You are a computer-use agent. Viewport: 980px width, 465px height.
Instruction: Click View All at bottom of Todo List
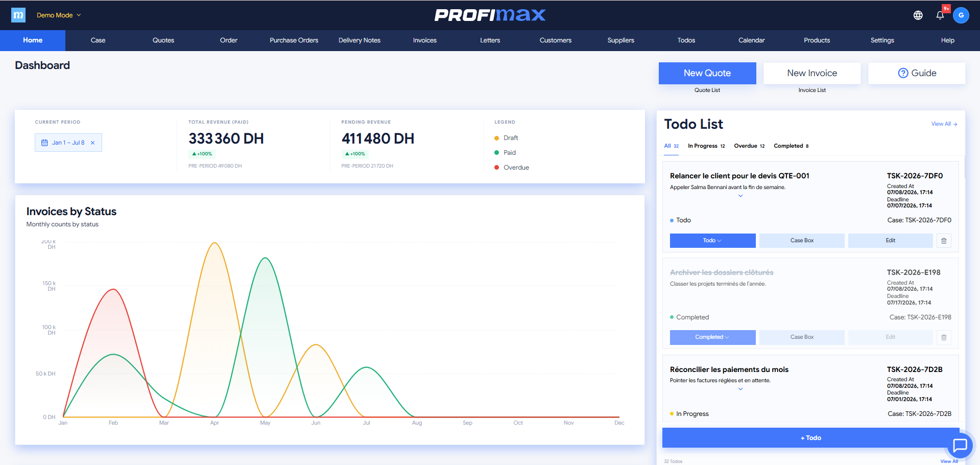tap(949, 461)
